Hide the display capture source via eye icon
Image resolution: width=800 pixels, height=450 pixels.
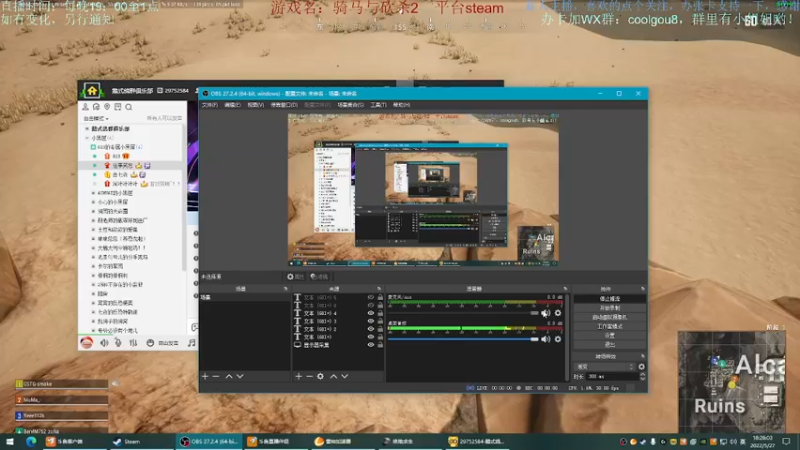click(x=371, y=345)
